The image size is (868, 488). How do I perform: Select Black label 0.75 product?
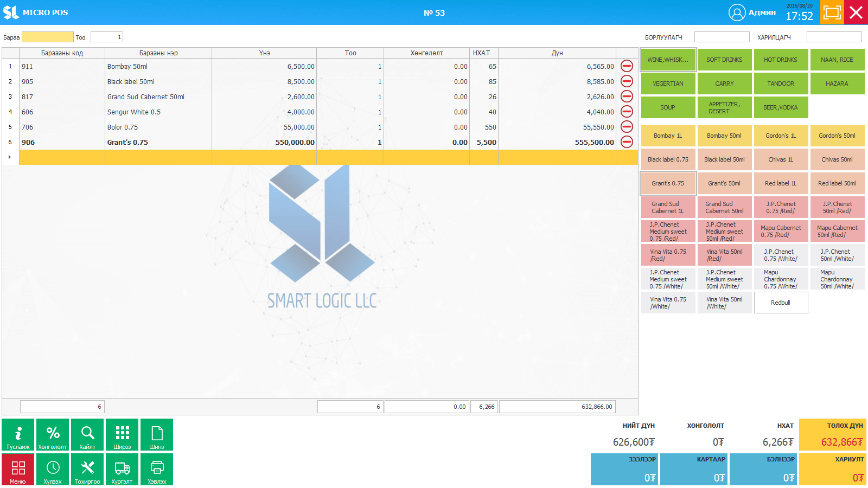(x=668, y=159)
